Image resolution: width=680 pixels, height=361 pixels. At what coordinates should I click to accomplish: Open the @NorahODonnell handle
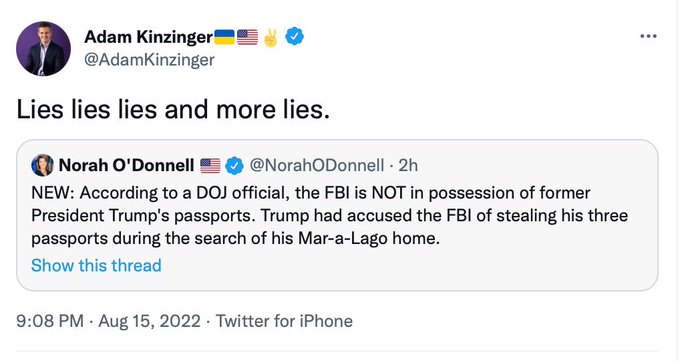coord(317,165)
